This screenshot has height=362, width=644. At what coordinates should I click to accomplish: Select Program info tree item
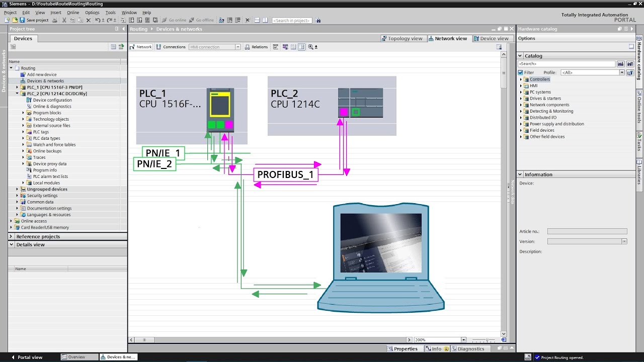[45, 170]
